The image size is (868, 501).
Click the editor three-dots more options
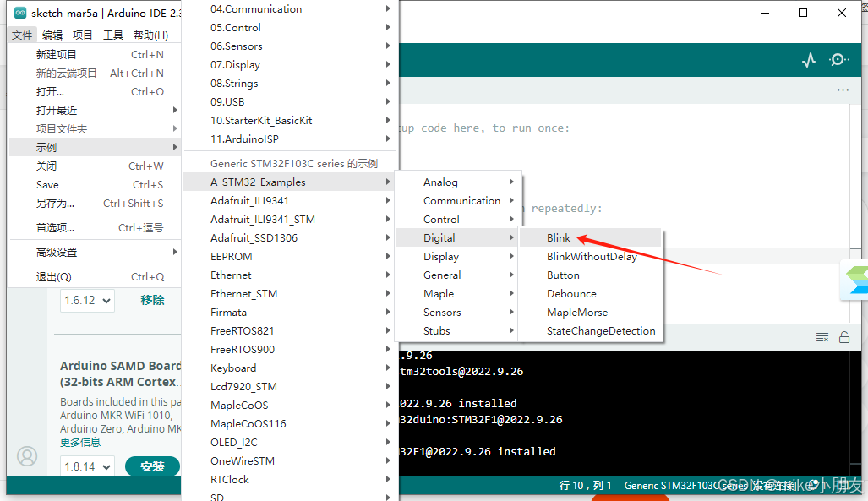843,90
